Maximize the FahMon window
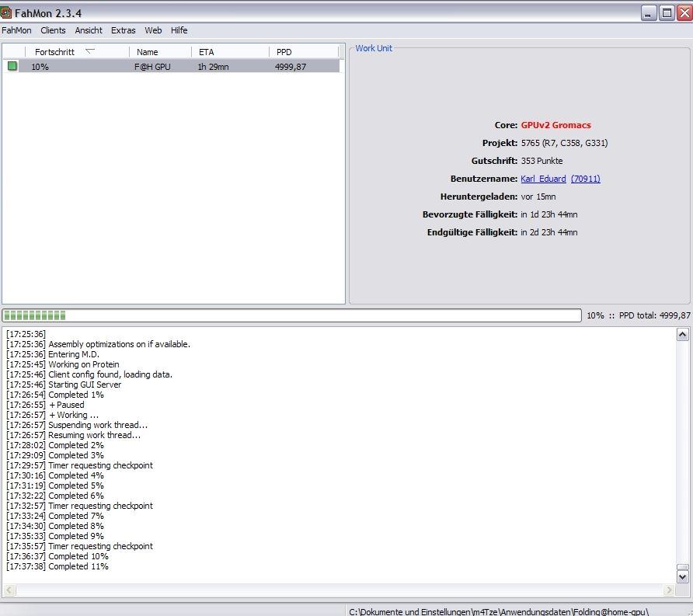The width and height of the screenshot is (693, 616). coord(667,12)
